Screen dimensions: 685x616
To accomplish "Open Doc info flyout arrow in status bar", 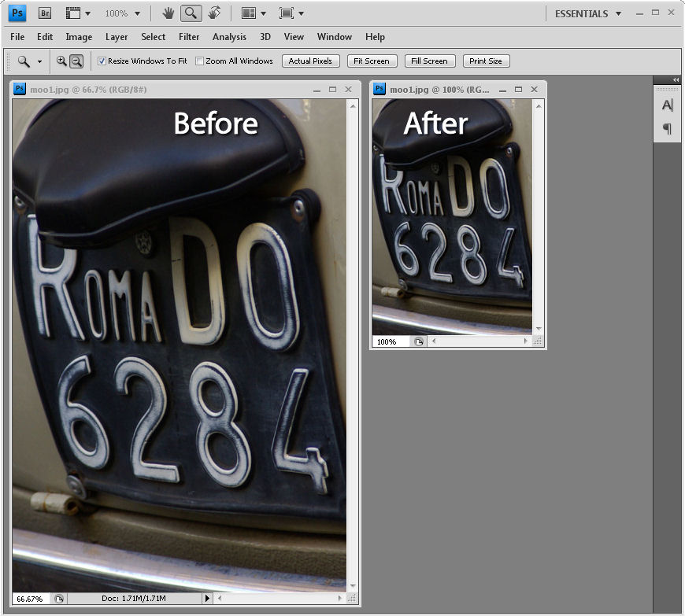I will pyautogui.click(x=207, y=599).
